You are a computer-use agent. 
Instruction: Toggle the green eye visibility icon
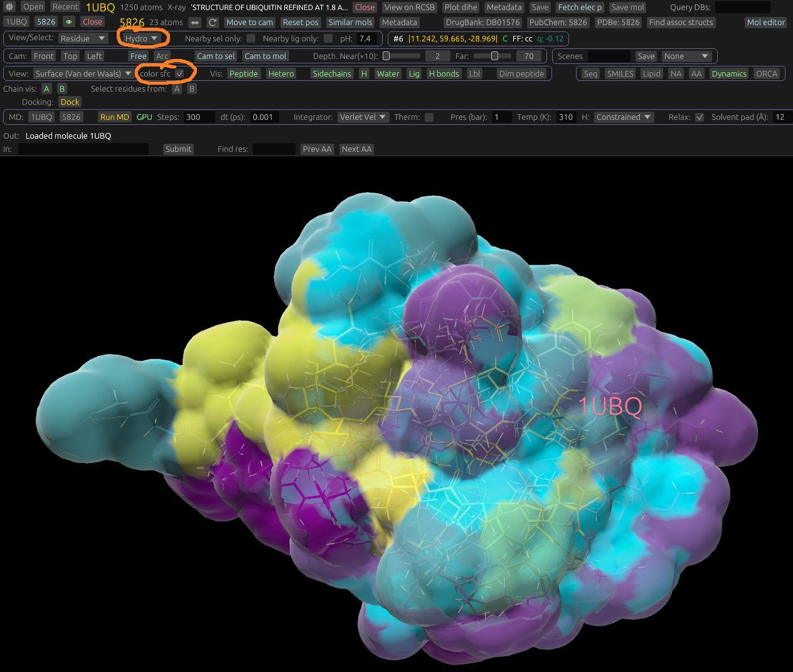(69, 22)
